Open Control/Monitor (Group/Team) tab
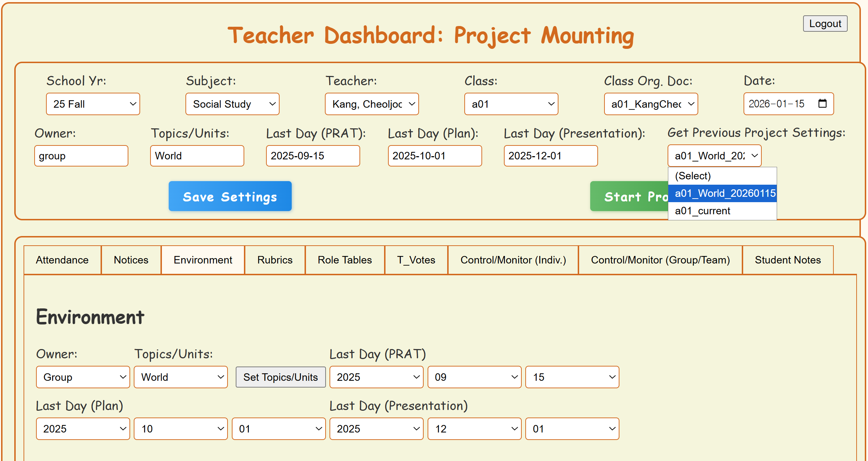Viewport: 868px width, 461px height. (660, 260)
